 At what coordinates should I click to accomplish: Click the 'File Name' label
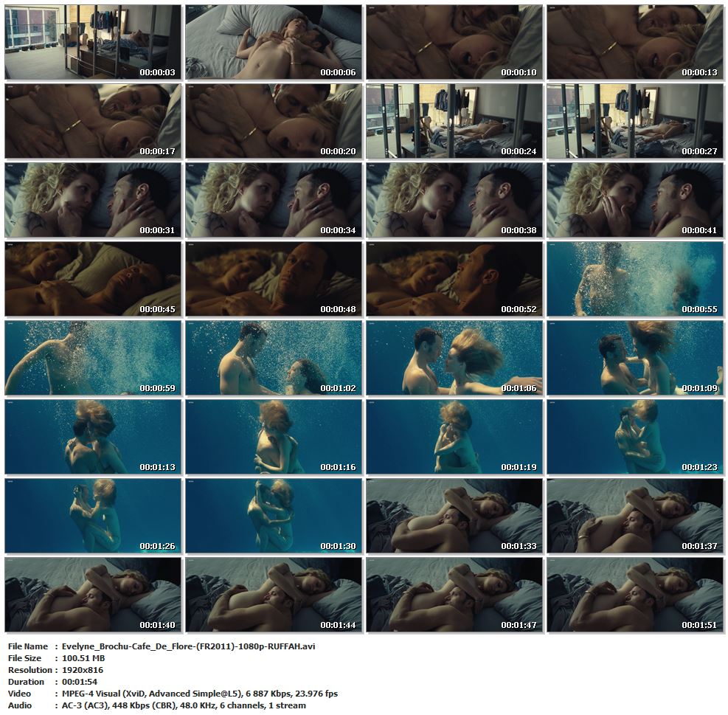pyautogui.click(x=28, y=646)
